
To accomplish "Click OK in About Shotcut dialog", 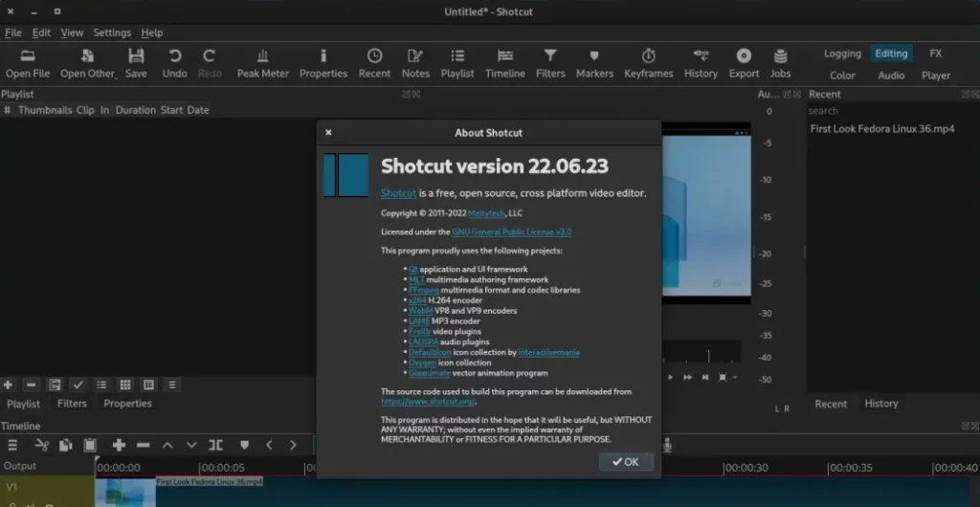I will click(626, 462).
